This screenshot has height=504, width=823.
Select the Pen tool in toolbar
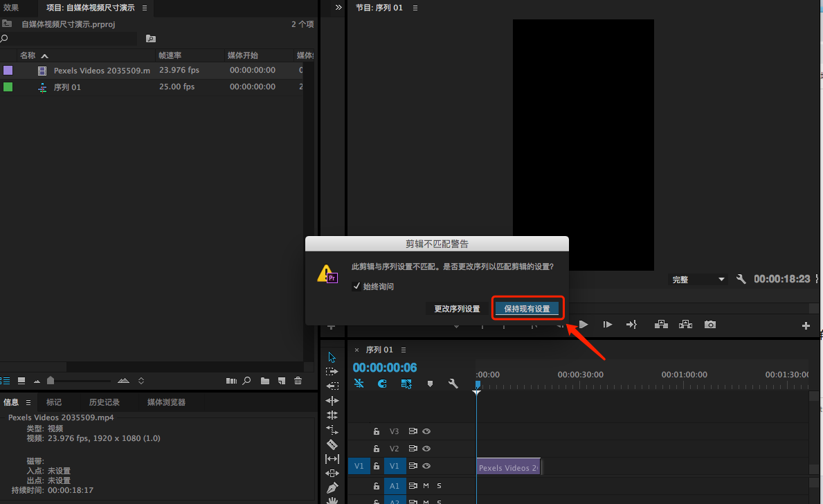click(332, 488)
